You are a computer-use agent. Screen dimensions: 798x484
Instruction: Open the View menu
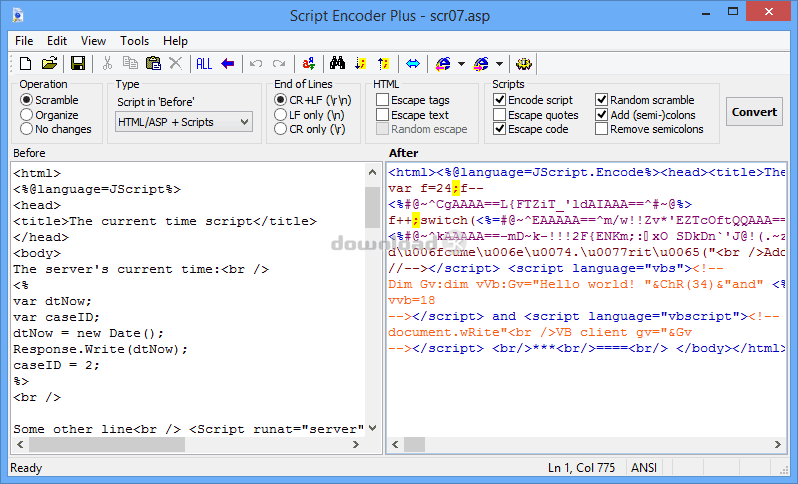(x=93, y=41)
